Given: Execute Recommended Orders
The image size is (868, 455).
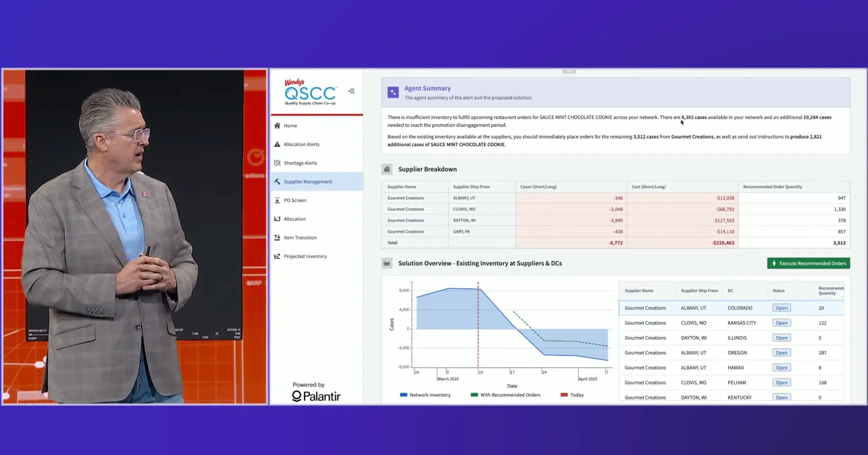Looking at the screenshot, I should coord(808,264).
